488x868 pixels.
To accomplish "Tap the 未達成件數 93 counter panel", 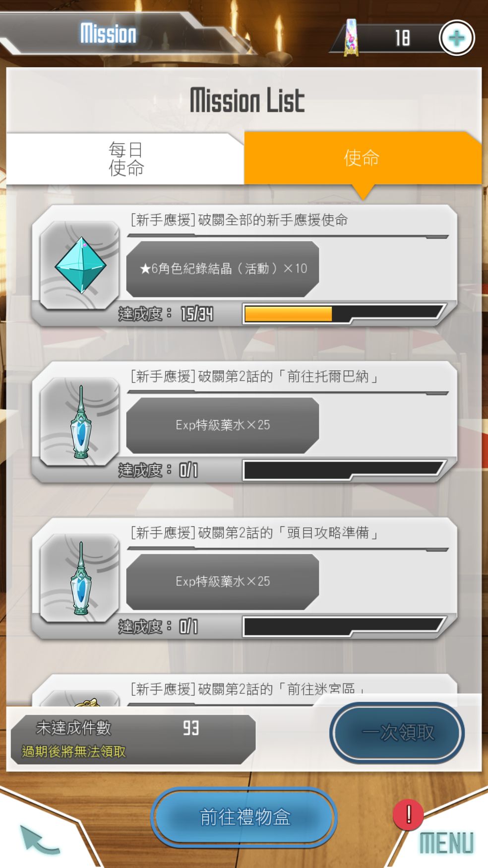I will tap(133, 739).
